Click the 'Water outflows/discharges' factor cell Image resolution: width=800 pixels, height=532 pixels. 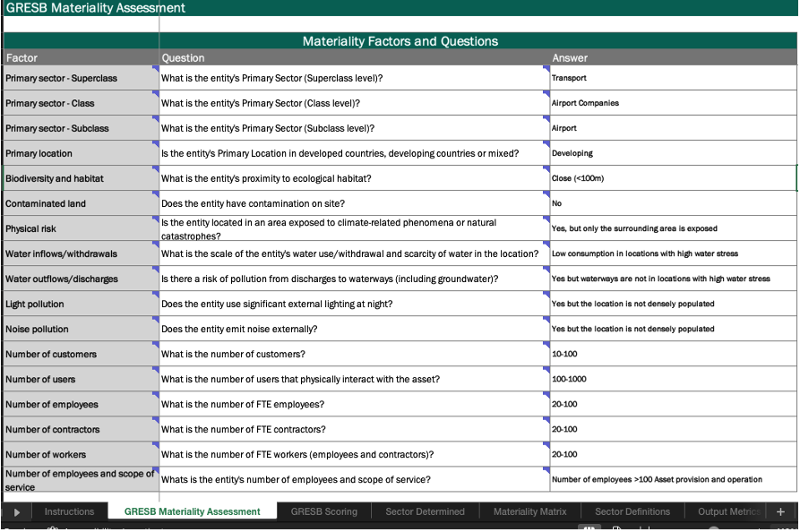click(82, 279)
